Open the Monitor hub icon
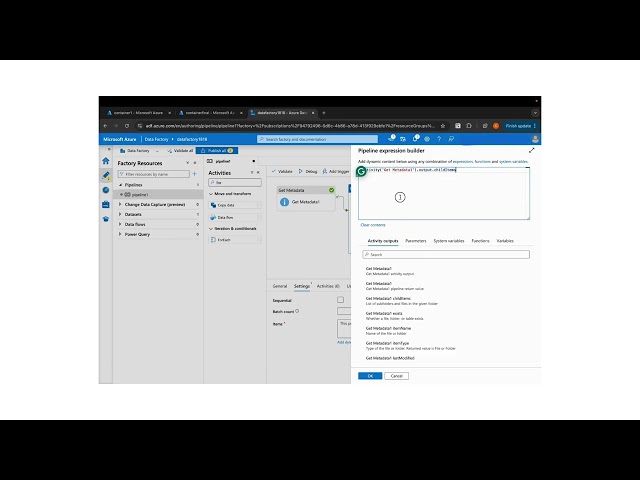This screenshot has width=640, height=480. coord(106,190)
